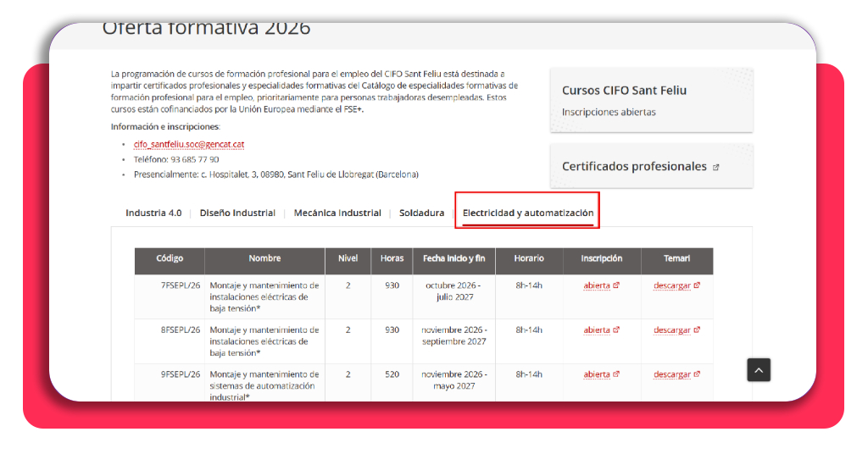Click the Teléfono: 93 685 77 90 line
868x454 pixels.
176,159
